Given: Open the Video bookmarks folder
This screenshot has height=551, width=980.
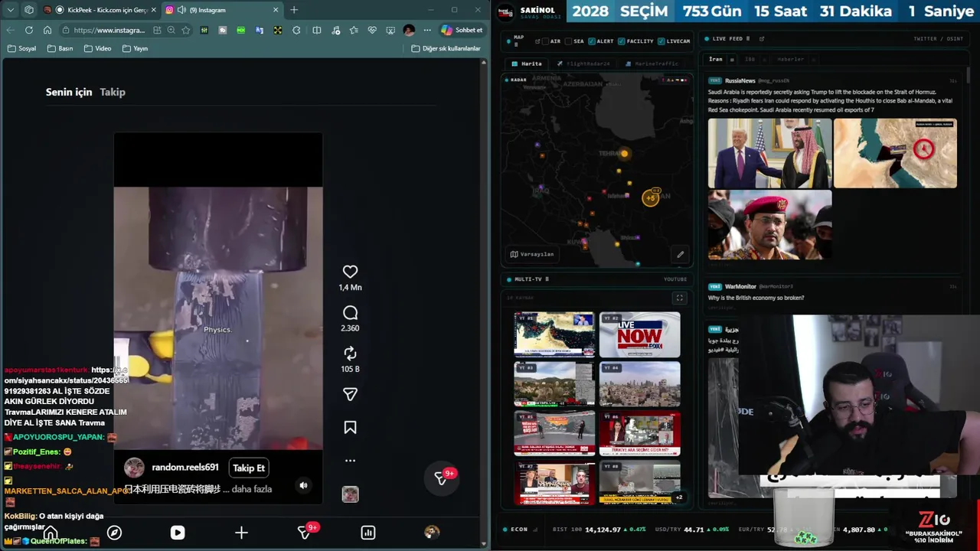Looking at the screenshot, I should [x=97, y=48].
